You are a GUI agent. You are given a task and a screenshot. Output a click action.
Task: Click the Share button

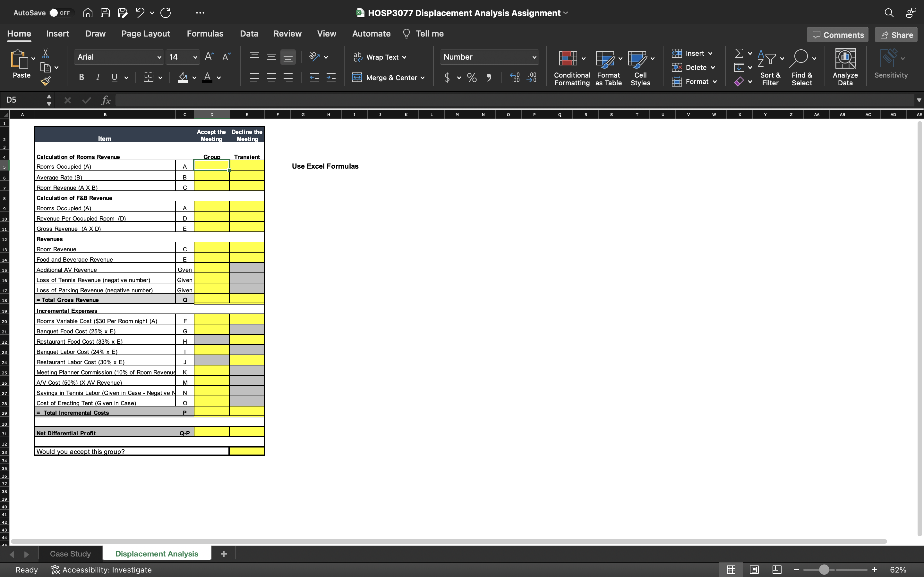pos(896,35)
